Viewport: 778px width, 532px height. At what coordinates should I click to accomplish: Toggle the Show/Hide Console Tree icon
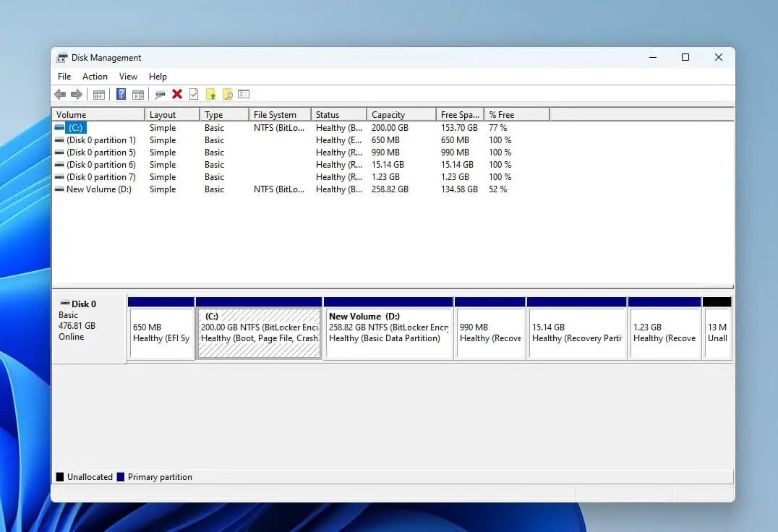pos(99,94)
